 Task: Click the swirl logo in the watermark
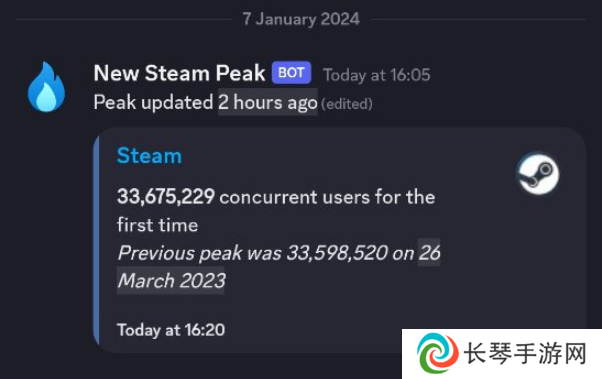point(438,353)
